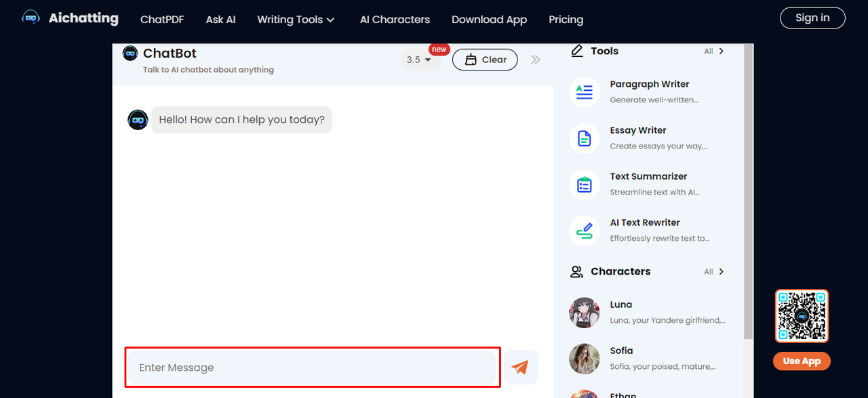Click the ChatBot title text

[170, 53]
